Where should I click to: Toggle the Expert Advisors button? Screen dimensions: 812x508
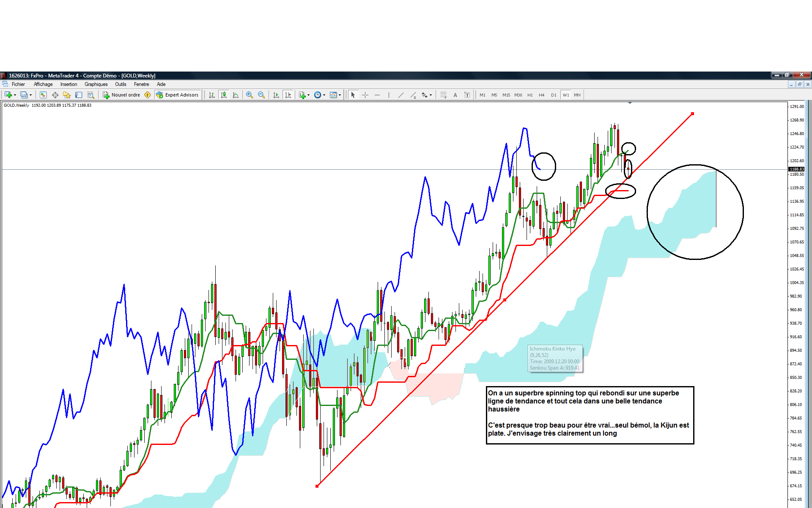coord(177,95)
